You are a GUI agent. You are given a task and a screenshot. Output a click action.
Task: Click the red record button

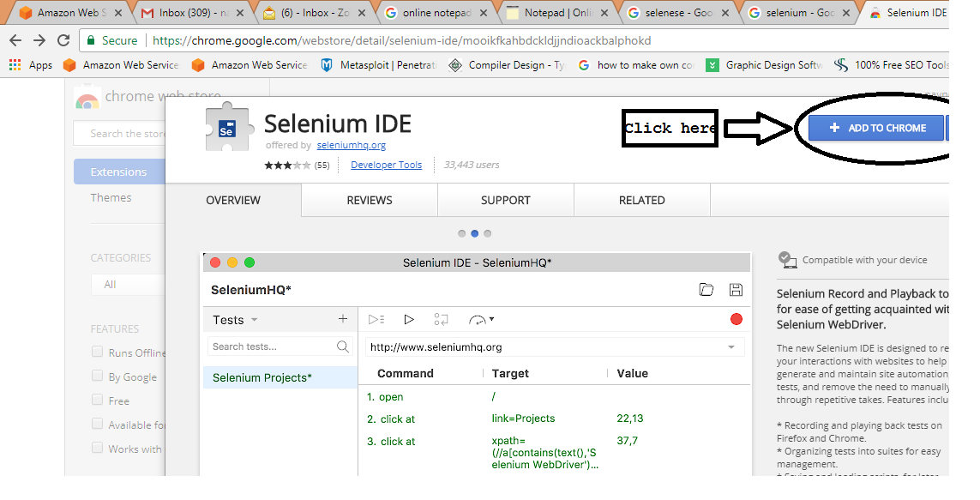(x=737, y=319)
